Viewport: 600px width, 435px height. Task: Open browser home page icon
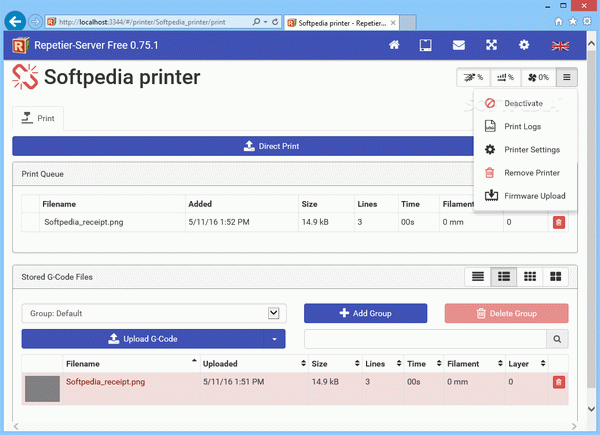[x=559, y=21]
